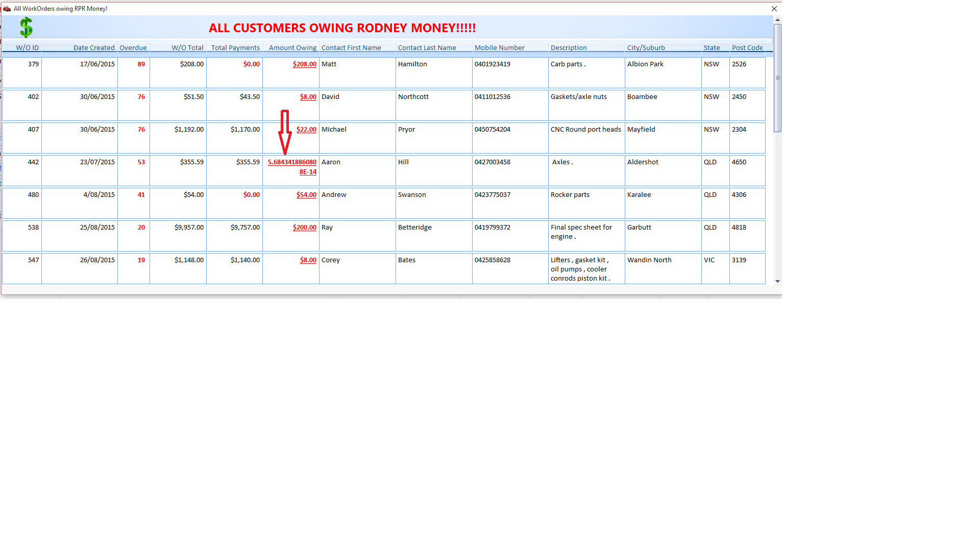Click state VIC

click(709, 260)
